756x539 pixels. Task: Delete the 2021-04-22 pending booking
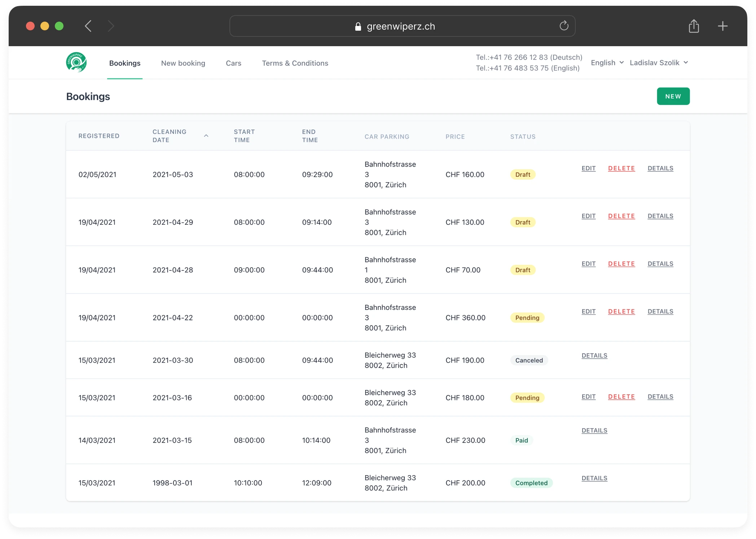[621, 311]
